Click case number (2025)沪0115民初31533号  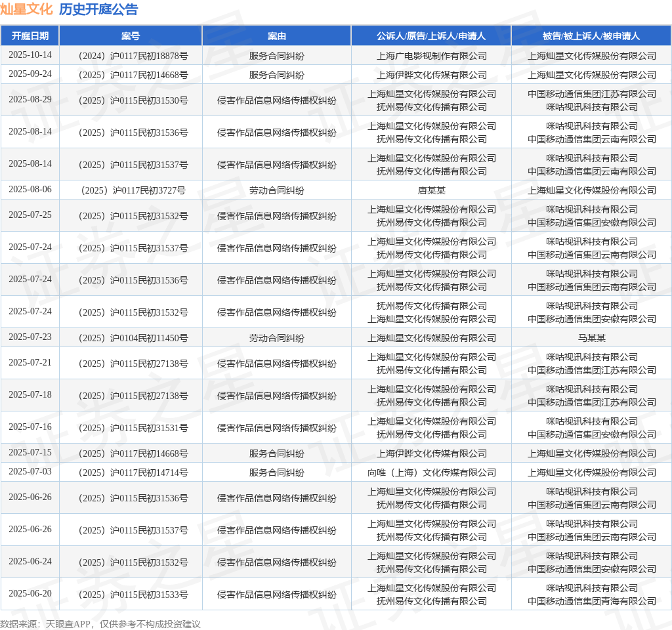click(x=133, y=595)
